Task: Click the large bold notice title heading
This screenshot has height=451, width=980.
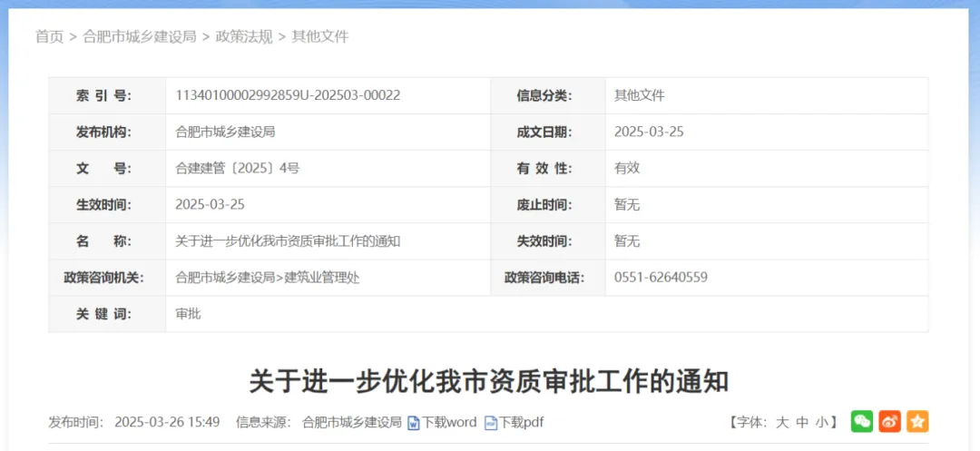Action: (x=489, y=381)
